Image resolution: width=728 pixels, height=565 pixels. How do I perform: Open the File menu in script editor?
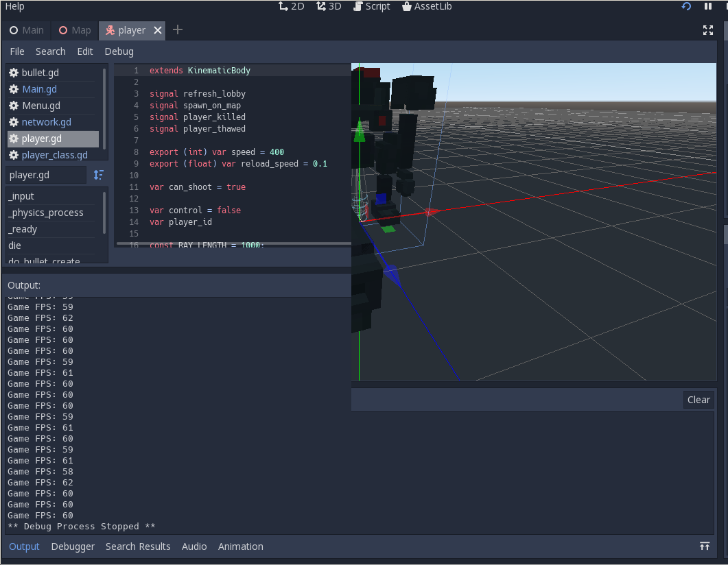pyautogui.click(x=17, y=51)
